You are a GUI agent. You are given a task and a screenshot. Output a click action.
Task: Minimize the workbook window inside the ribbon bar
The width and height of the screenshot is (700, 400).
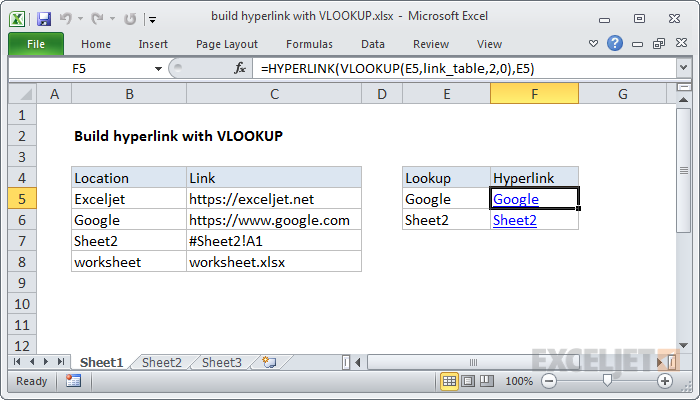pyautogui.click(x=638, y=44)
